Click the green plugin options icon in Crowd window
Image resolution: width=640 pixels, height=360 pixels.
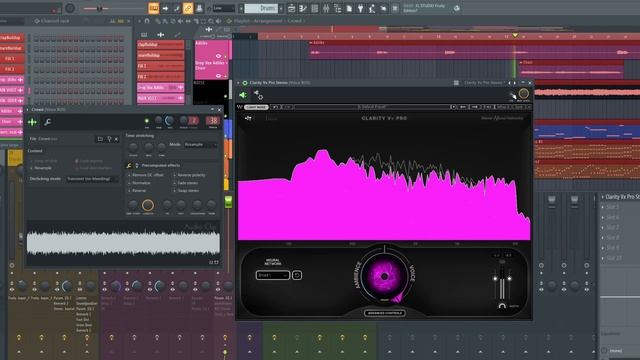click(32, 122)
